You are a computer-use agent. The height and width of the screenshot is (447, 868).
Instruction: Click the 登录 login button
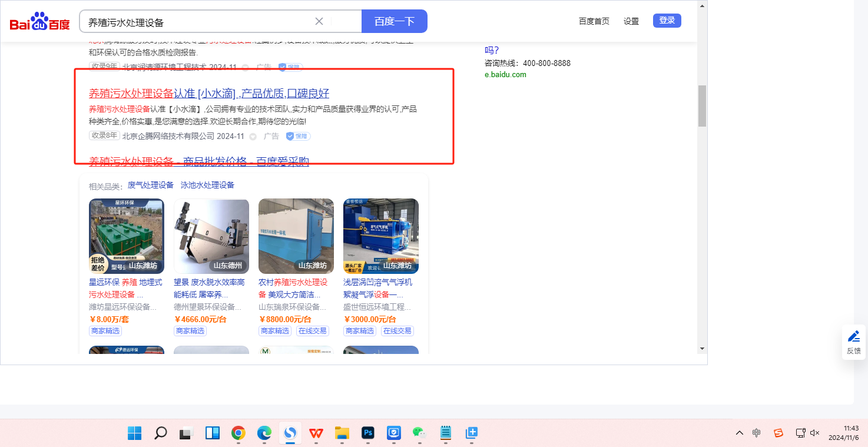[x=667, y=21]
